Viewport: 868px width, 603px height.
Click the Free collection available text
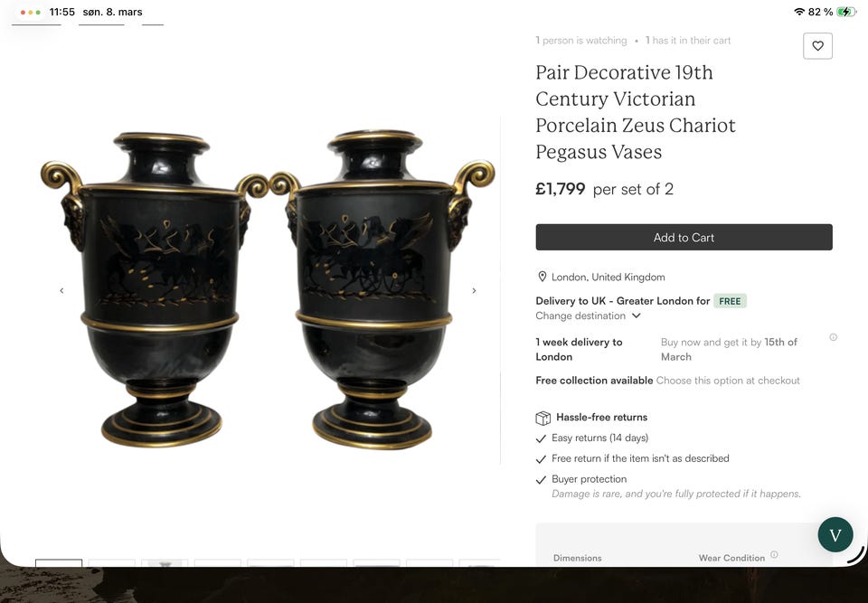594,381
